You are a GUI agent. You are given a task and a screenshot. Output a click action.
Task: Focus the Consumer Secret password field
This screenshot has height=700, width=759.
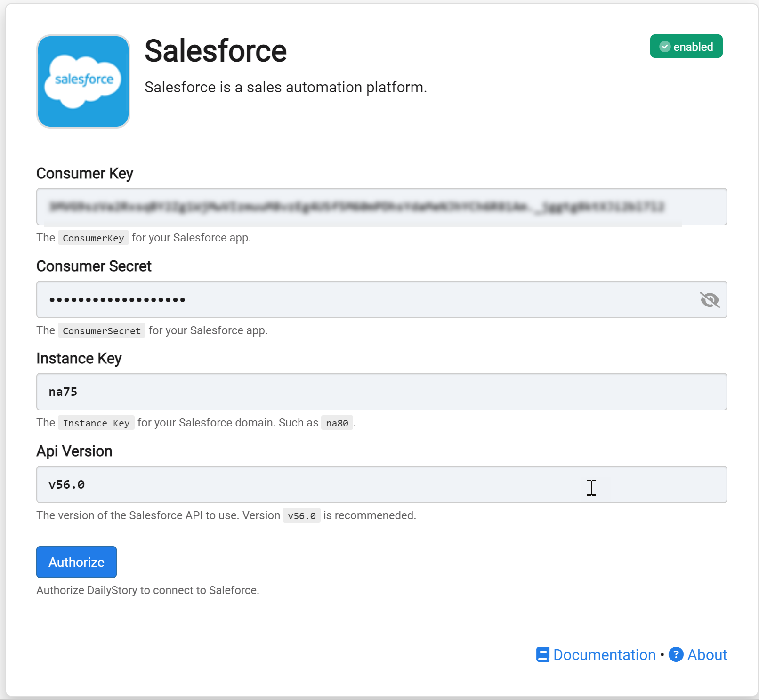pos(381,299)
